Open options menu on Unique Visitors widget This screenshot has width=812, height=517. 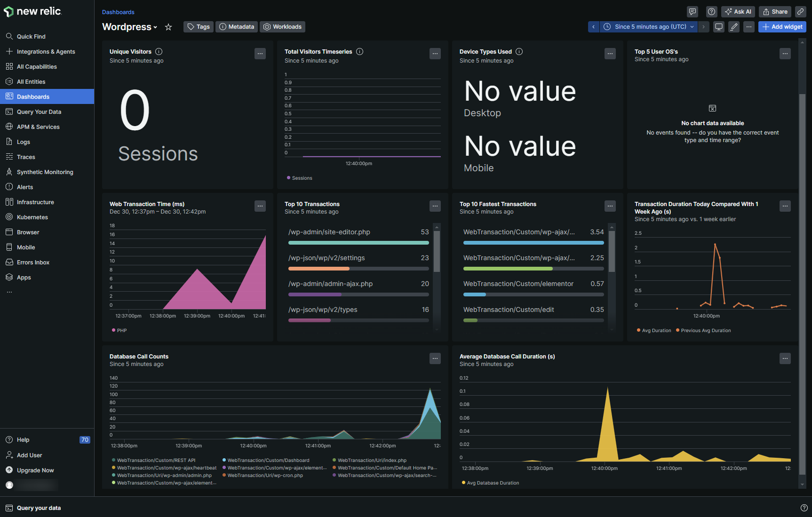260,54
